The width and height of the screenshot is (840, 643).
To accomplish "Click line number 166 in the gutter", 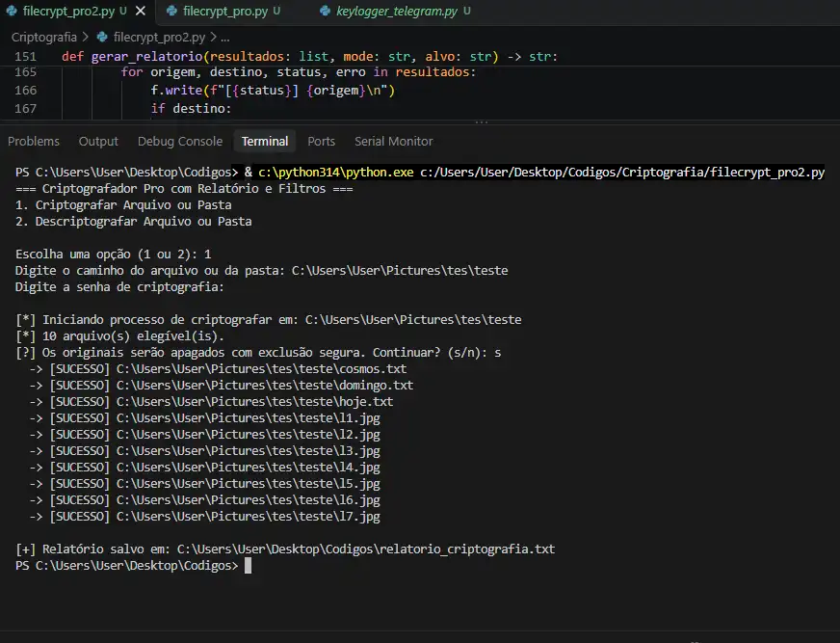I will click(26, 90).
